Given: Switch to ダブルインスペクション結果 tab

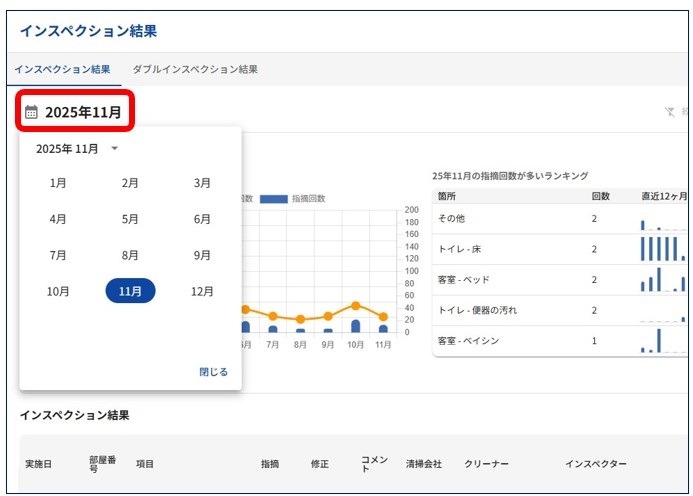Looking at the screenshot, I should (195, 70).
